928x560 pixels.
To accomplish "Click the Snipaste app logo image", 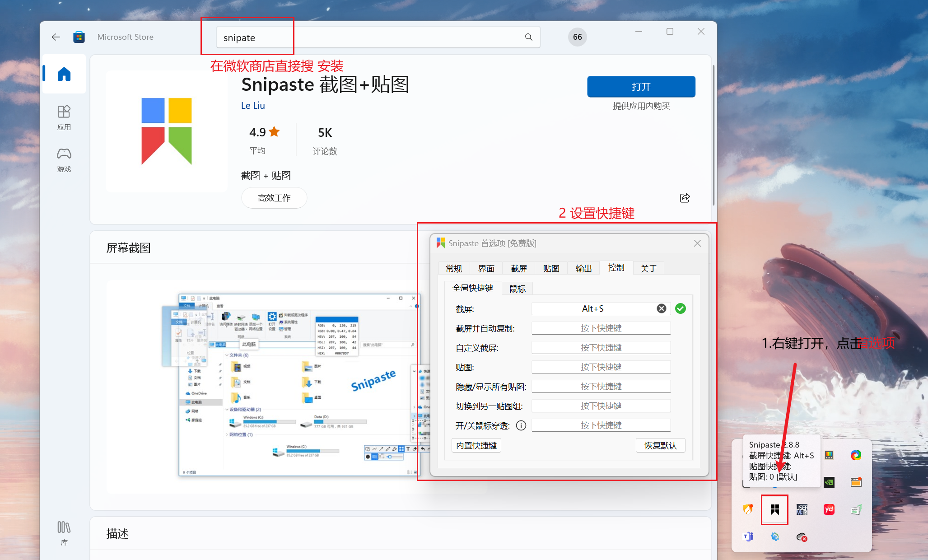I will (167, 131).
